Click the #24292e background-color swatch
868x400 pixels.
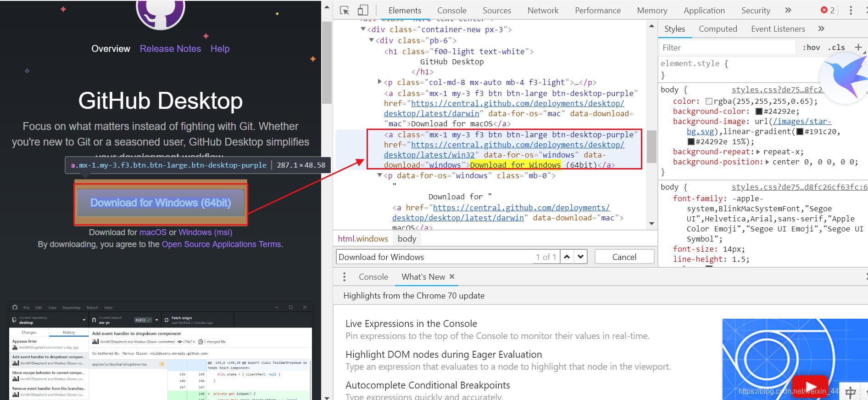(x=759, y=111)
